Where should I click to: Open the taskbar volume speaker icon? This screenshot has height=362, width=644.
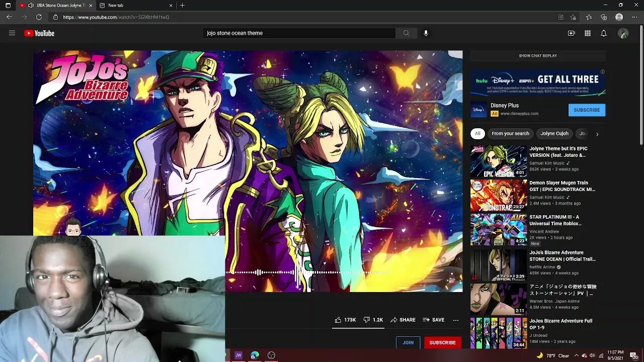(x=593, y=355)
